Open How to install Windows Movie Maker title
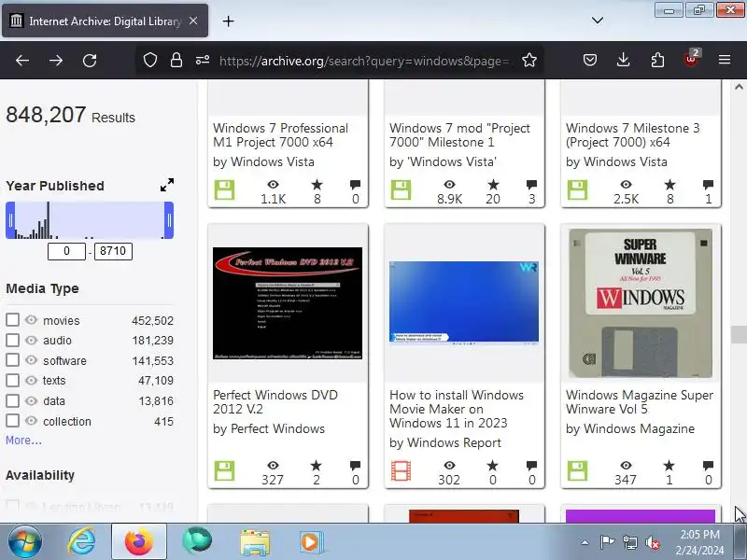Image resolution: width=747 pixels, height=560 pixels. pyautogui.click(x=456, y=409)
